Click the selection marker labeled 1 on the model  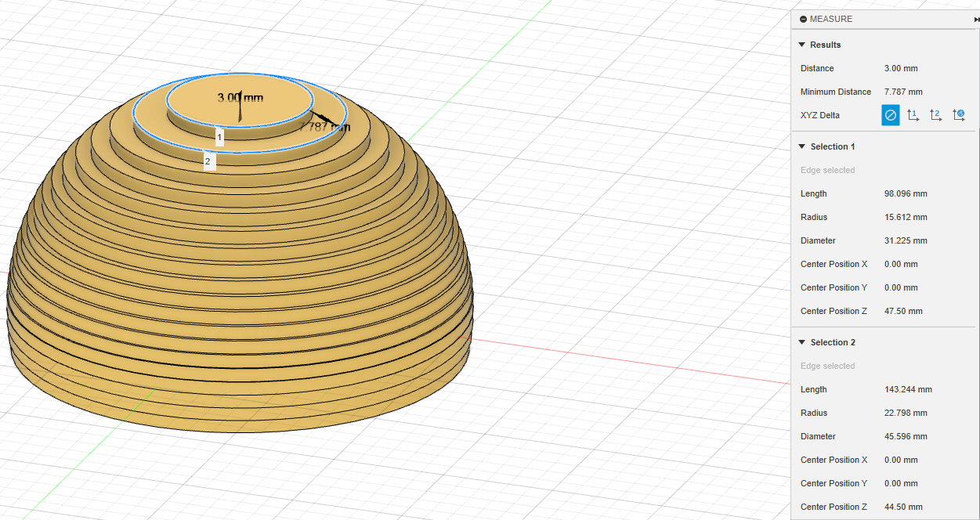219,138
